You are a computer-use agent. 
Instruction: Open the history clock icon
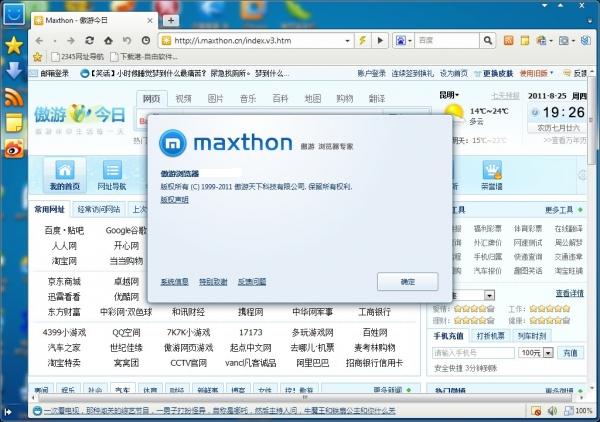tap(146, 41)
